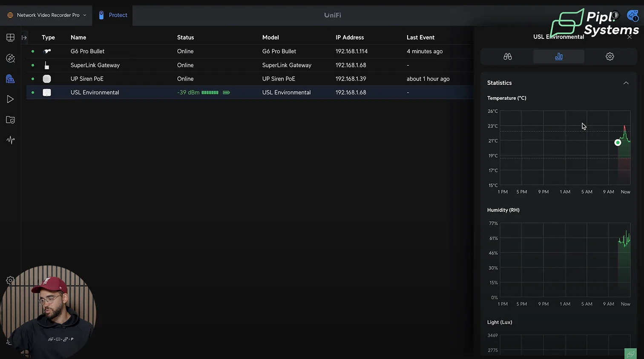Viewport: 644px width, 359px height.
Task: Click the Temperature (°C) chart heading
Action: (507, 98)
